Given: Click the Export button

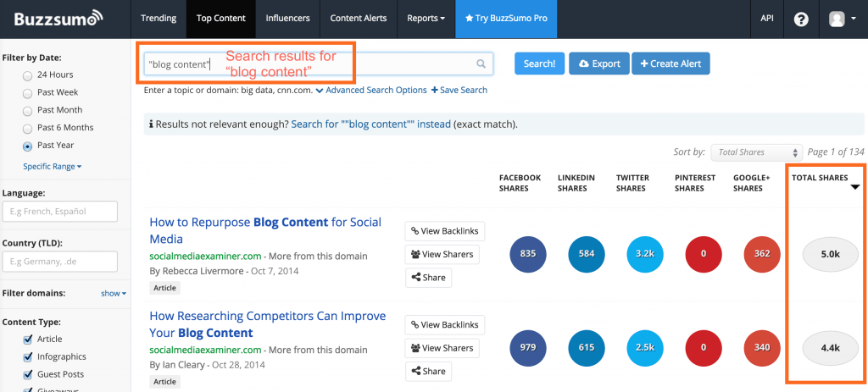Looking at the screenshot, I should tap(599, 63).
